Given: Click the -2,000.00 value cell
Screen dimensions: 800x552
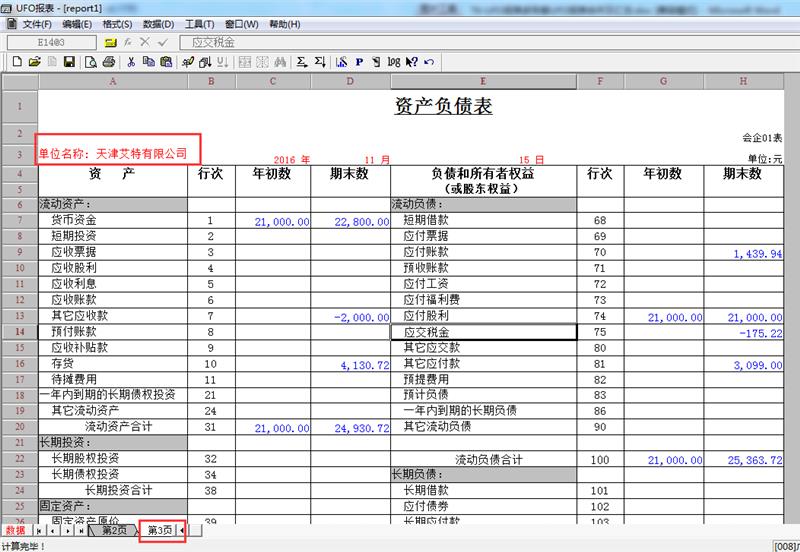Looking at the screenshot, I should click(351, 316).
